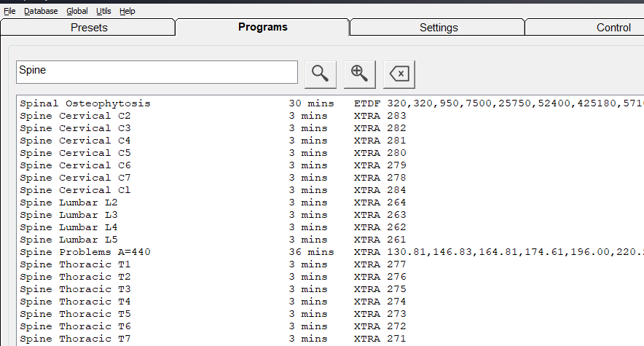
Task: Click the XTRA 271 frequency value
Action: pyautogui.click(x=380, y=339)
